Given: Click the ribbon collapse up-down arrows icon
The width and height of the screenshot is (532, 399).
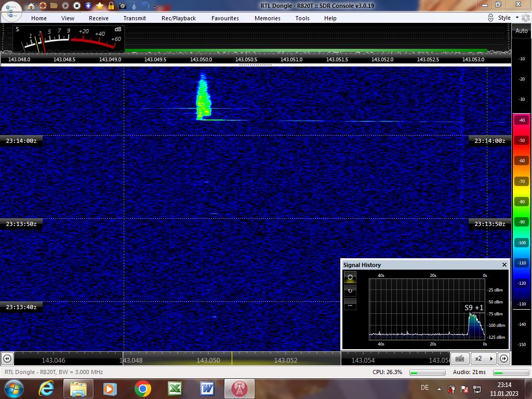Looking at the screenshot, I should pos(490,18).
